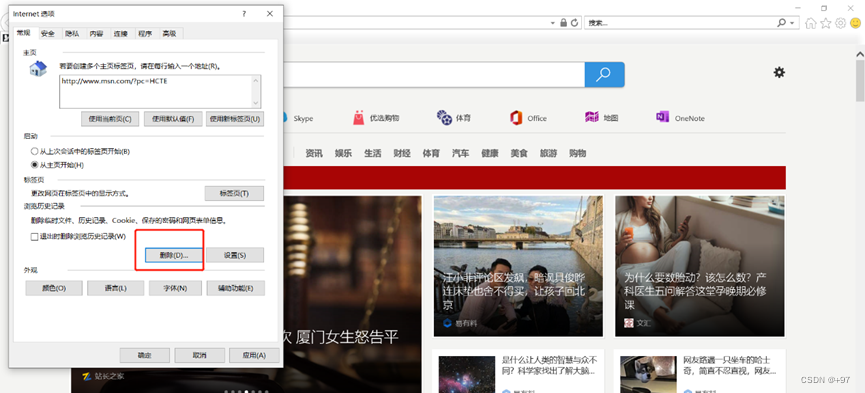Image resolution: width=865 pixels, height=393 pixels.
Task: Switch to the 内容 tab
Action: (97, 34)
